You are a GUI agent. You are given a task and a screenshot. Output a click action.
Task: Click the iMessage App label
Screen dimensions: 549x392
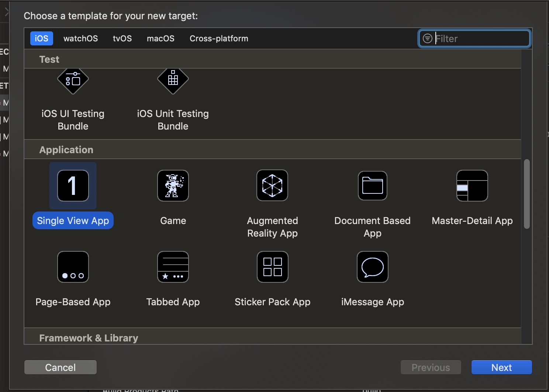pos(373,302)
